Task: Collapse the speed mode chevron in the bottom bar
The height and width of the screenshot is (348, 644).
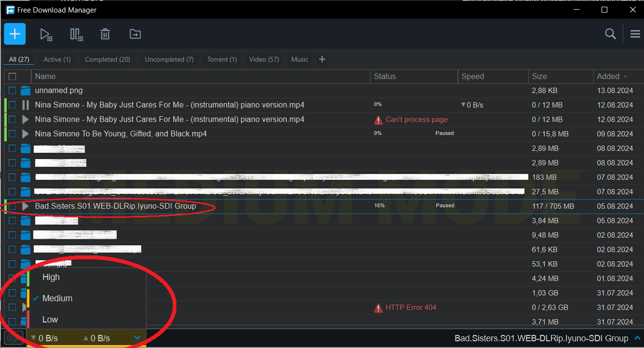Action: click(x=137, y=338)
